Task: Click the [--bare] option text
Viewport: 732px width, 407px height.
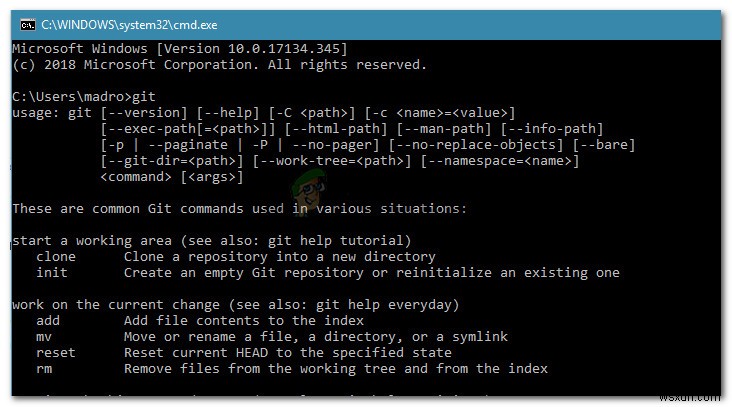Action: [x=602, y=145]
